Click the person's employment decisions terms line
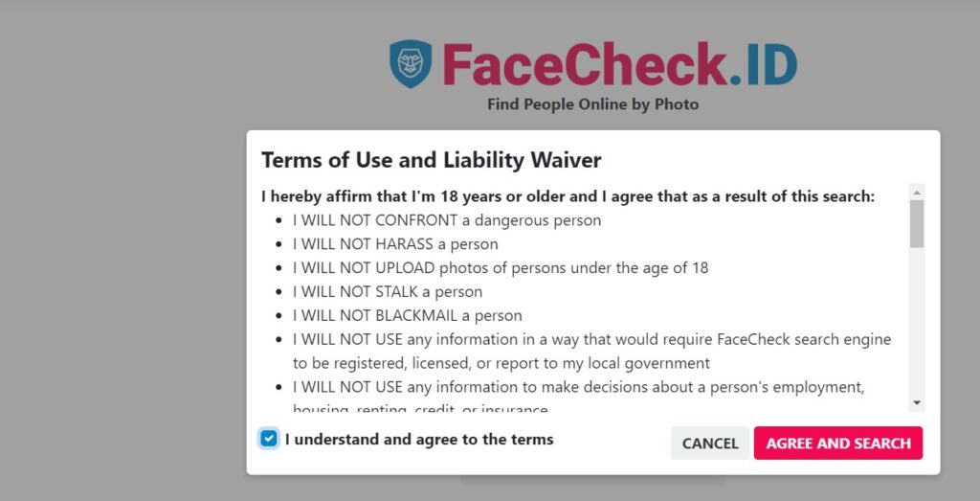The image size is (980, 501). coord(579,398)
